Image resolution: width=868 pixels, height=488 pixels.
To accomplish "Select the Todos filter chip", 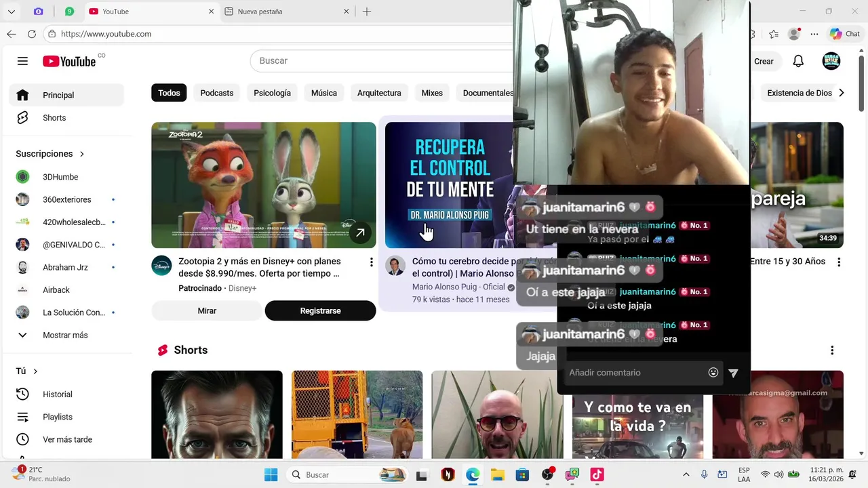I will 169,93.
